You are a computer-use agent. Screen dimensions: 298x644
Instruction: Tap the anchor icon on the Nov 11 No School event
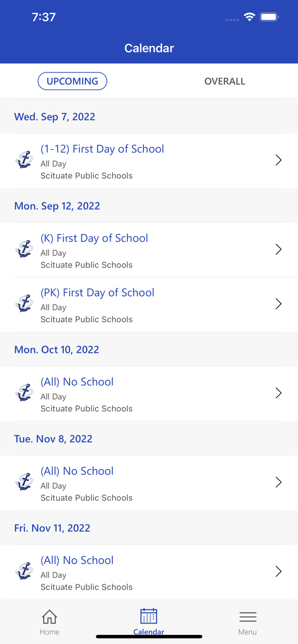click(x=24, y=571)
